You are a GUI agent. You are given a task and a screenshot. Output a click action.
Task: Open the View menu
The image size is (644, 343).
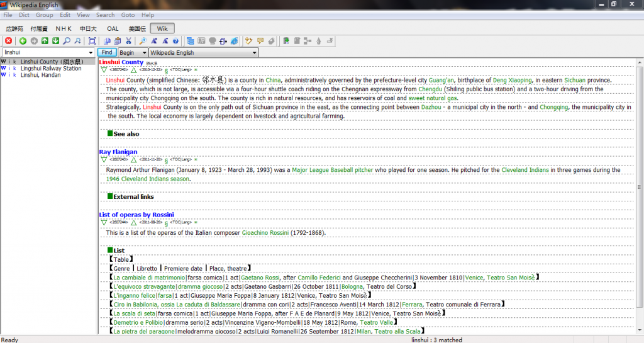83,14
